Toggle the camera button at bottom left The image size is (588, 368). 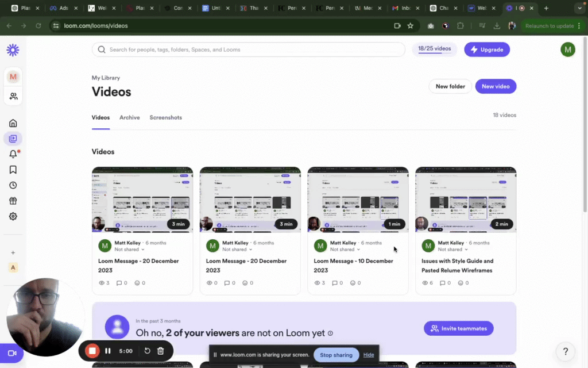point(11,353)
